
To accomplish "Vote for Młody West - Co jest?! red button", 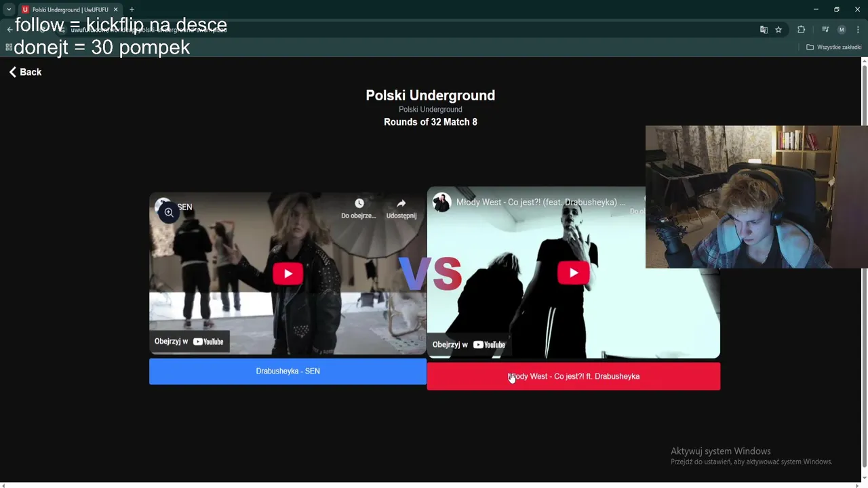I will [x=573, y=376].
